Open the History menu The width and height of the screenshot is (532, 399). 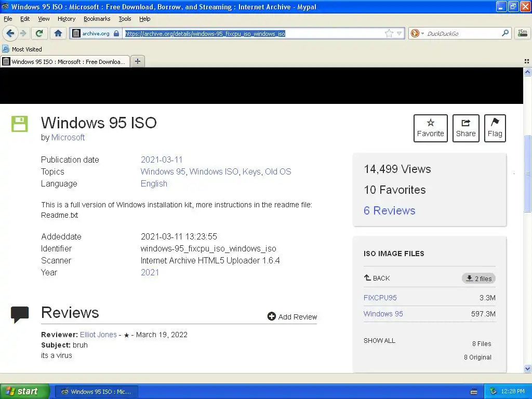pos(66,19)
